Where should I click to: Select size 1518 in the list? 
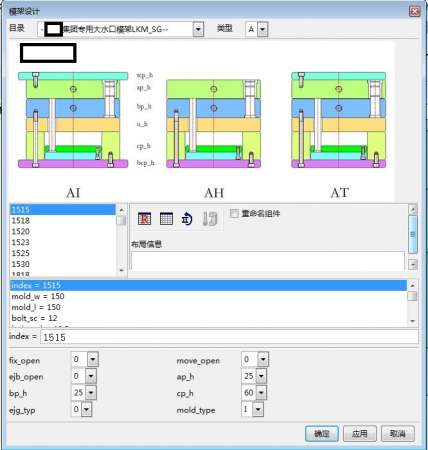(x=63, y=221)
